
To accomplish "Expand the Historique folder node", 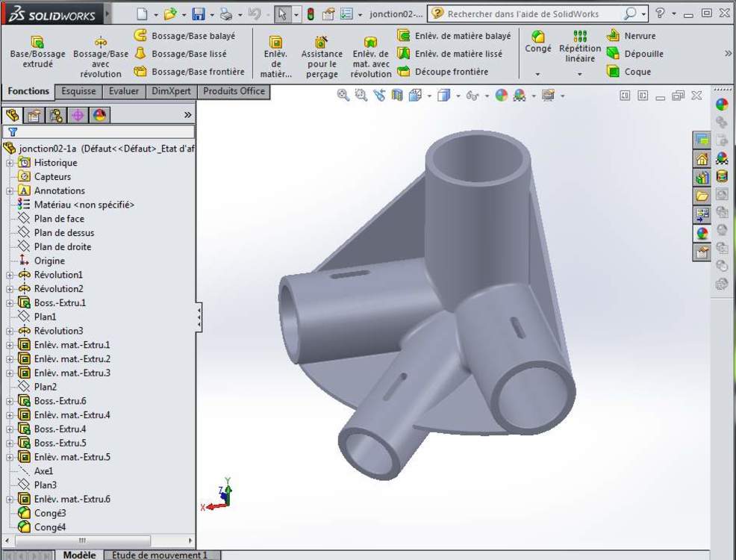I will coord(10,163).
